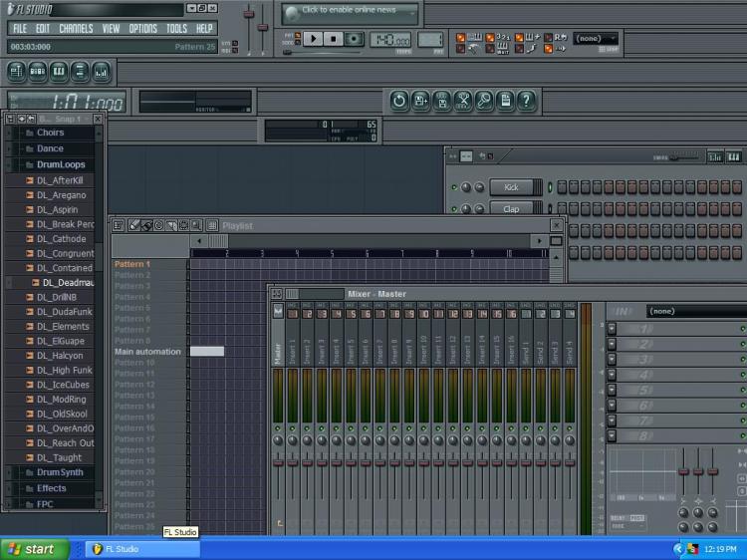Click the cut scissors toolbar icon
The height and width of the screenshot is (560, 747).
pos(463,100)
